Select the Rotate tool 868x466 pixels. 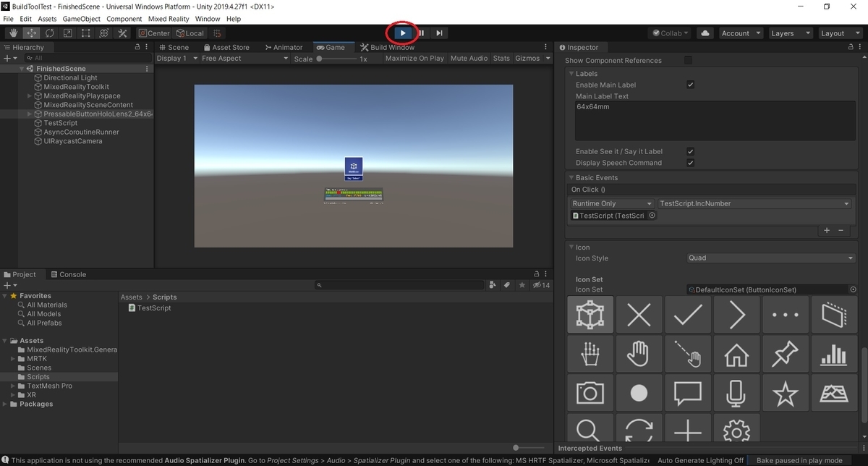coord(50,33)
